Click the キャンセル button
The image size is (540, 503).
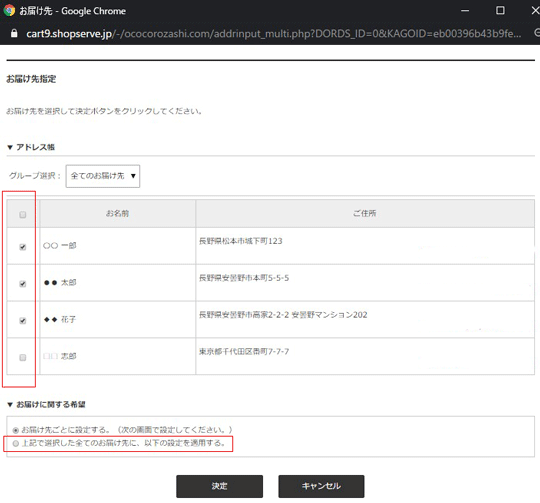click(321, 486)
